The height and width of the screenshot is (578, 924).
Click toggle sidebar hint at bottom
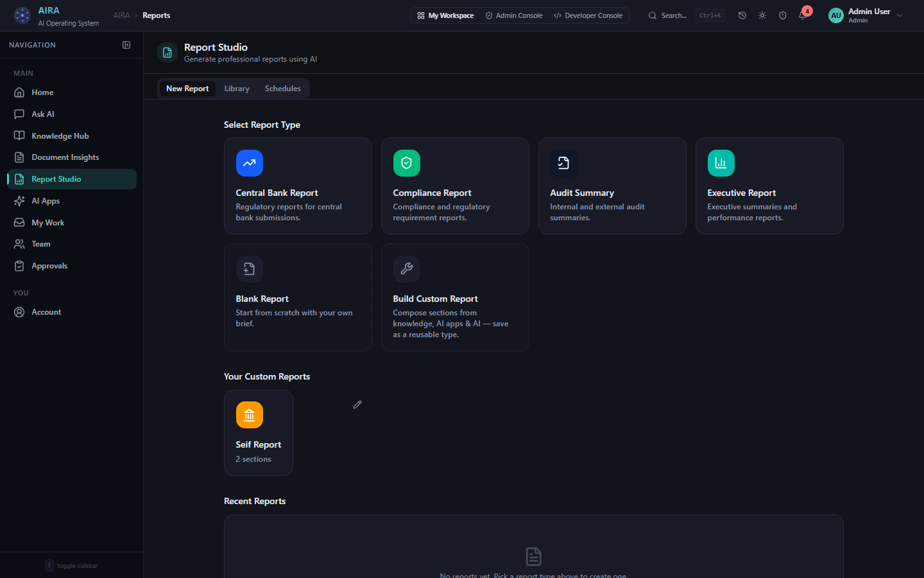(71, 565)
